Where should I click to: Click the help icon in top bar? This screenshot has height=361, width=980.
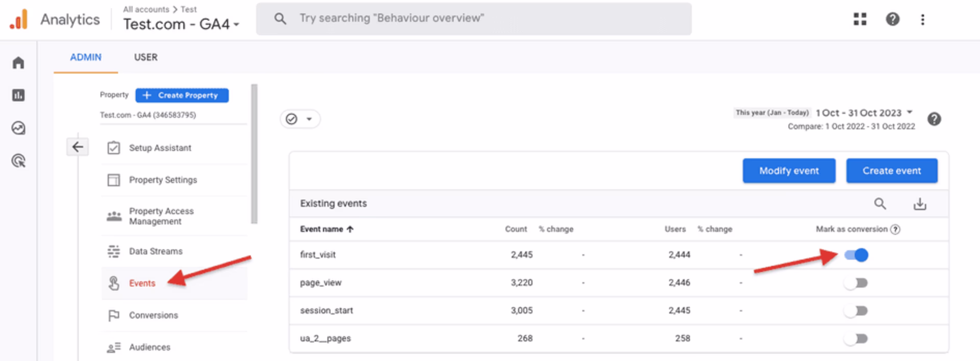point(892,19)
